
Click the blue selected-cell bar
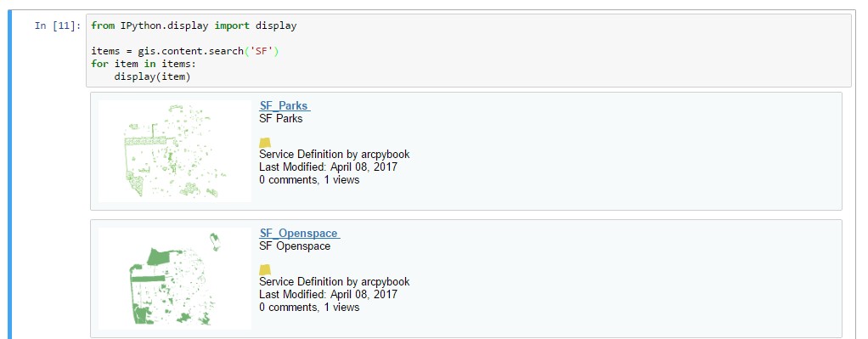pyautogui.click(x=9, y=174)
